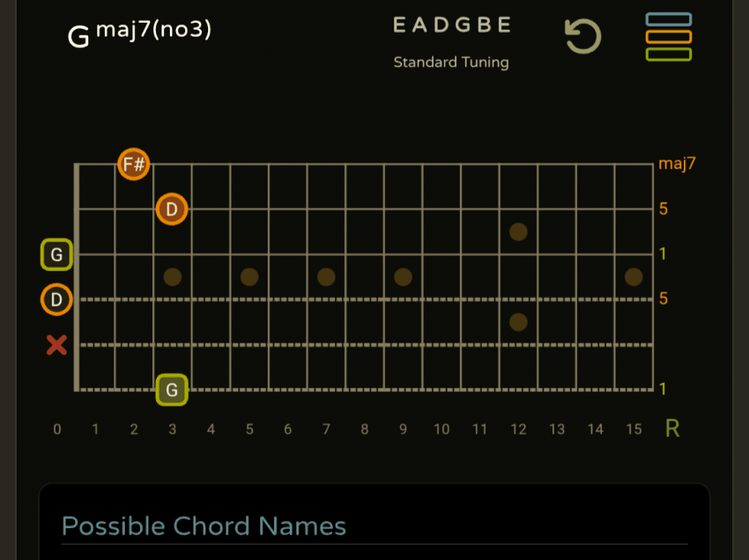
Task: Click the G root note on low E string
Action: [172, 389]
